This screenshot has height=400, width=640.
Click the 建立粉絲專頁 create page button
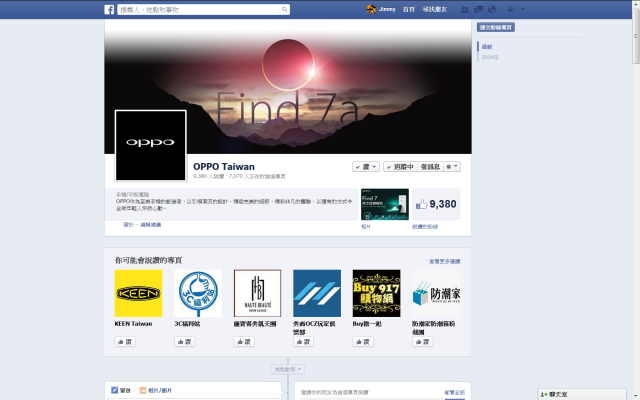coord(496,27)
